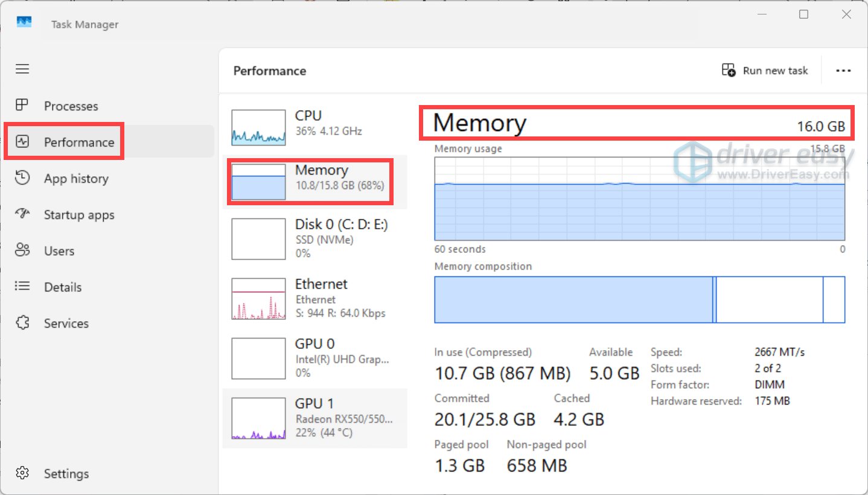Toggle the hamburger navigation menu
Image resolution: width=868 pixels, height=495 pixels.
(22, 69)
